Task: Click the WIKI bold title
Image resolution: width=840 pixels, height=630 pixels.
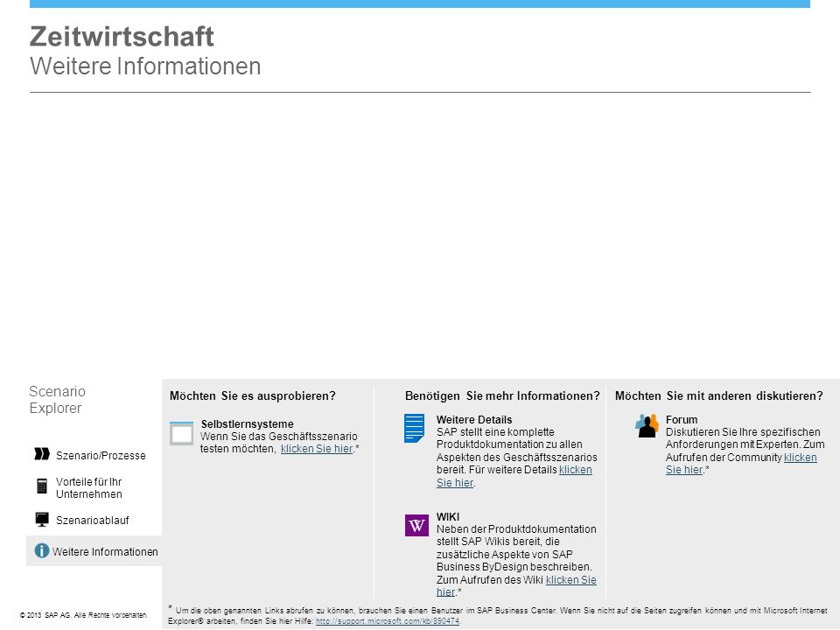Action: (448, 517)
